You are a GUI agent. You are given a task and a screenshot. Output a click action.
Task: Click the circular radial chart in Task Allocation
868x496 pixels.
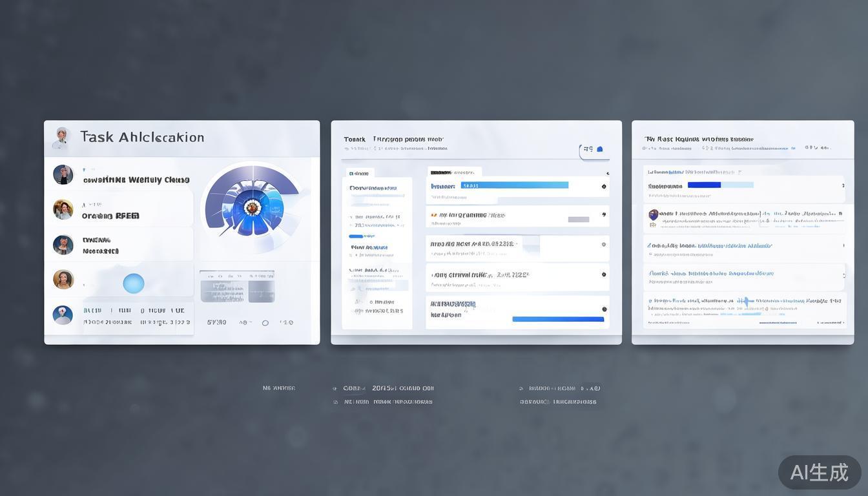[252, 207]
